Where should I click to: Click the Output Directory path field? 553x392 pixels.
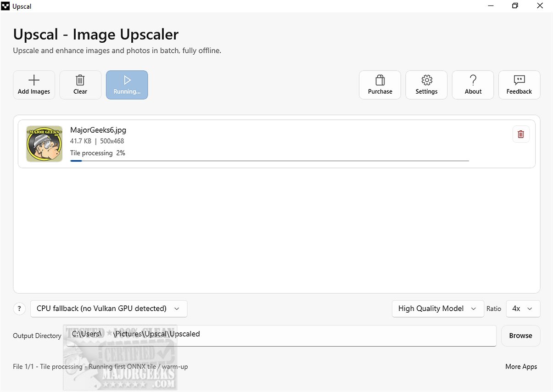[x=281, y=336]
